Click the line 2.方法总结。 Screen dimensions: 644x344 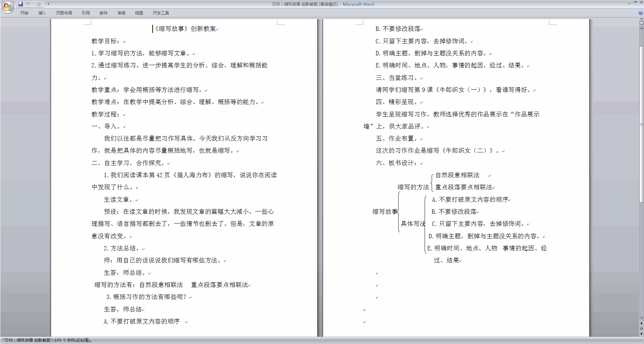[121, 248]
